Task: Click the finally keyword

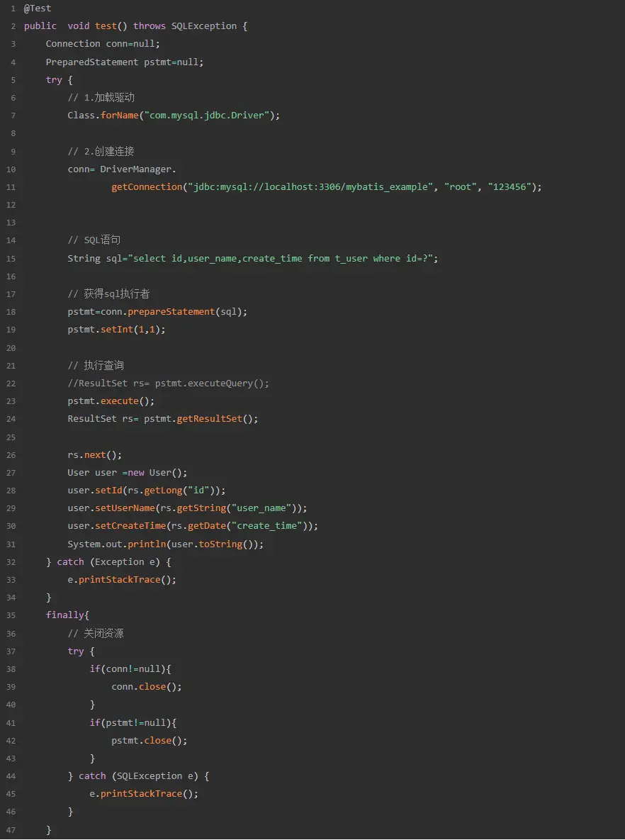Action: pyautogui.click(x=65, y=615)
